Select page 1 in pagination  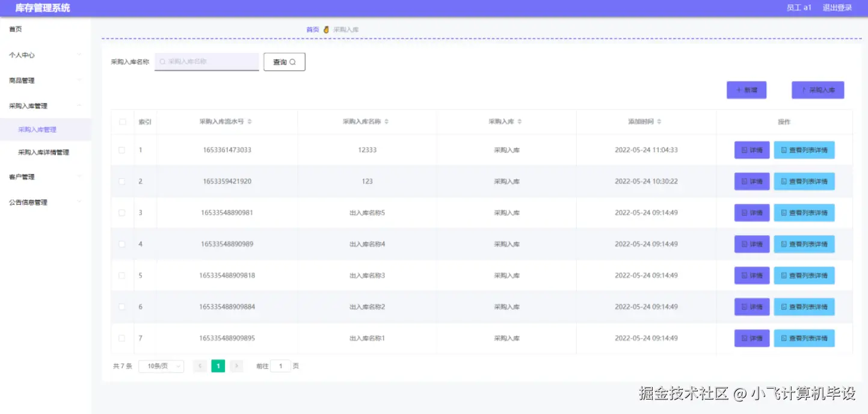click(218, 366)
